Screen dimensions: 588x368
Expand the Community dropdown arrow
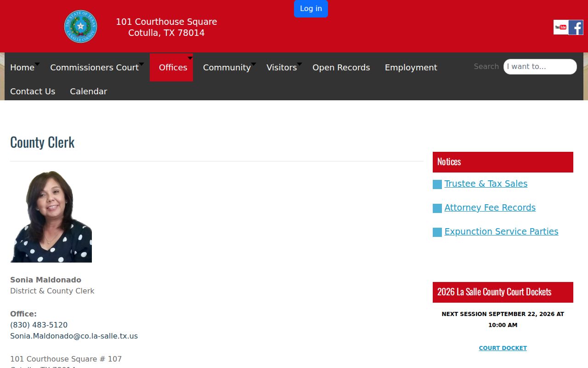(x=254, y=64)
